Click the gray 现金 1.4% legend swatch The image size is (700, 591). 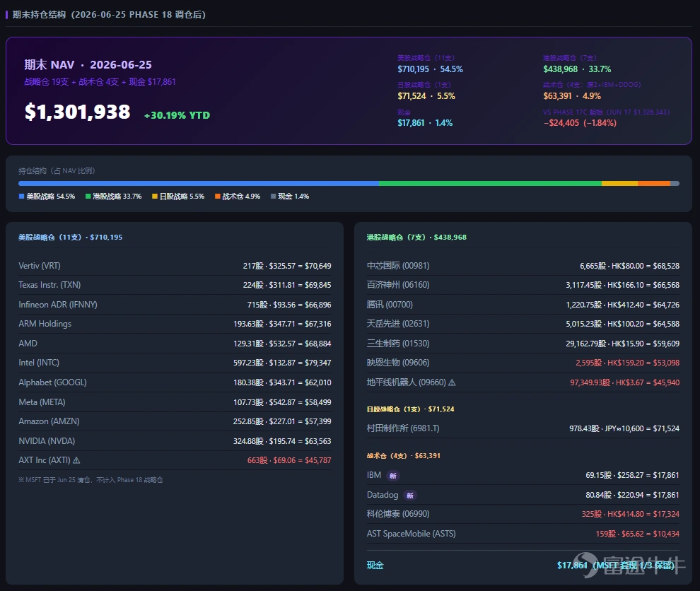coord(273,197)
